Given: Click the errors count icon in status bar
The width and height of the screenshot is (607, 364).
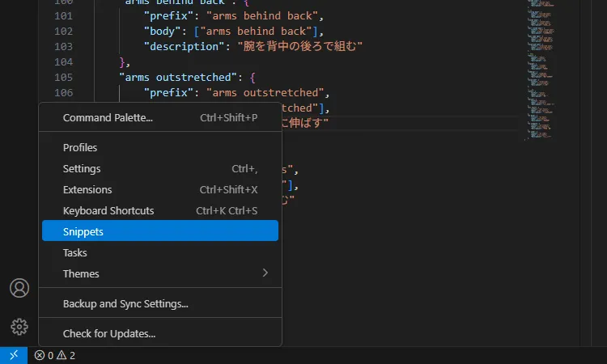Looking at the screenshot, I should (x=40, y=355).
